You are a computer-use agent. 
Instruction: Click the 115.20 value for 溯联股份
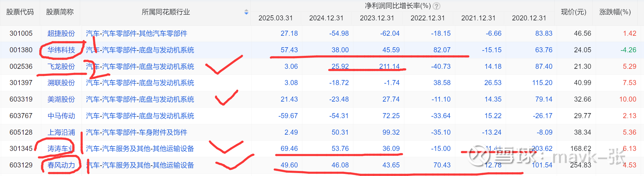[542, 83]
